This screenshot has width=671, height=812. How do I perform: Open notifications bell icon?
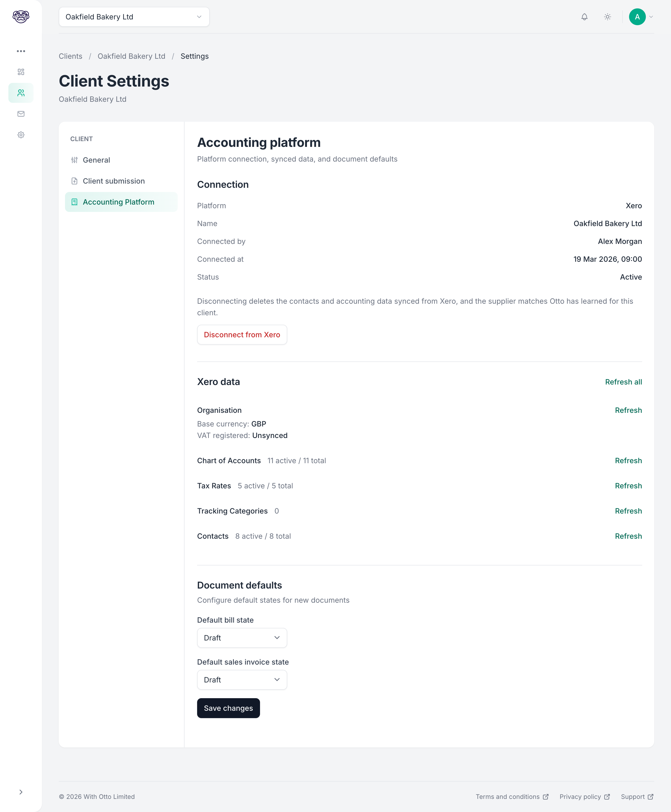(585, 17)
